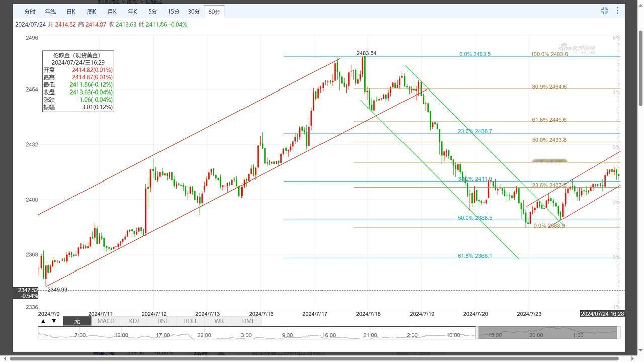
Task: Click the 2483.54 peak price label
Action: (366, 53)
